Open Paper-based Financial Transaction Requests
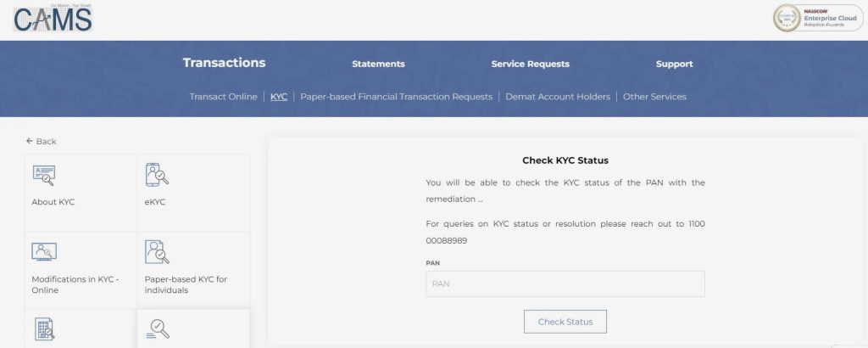The height and width of the screenshot is (348, 868). 397,97
